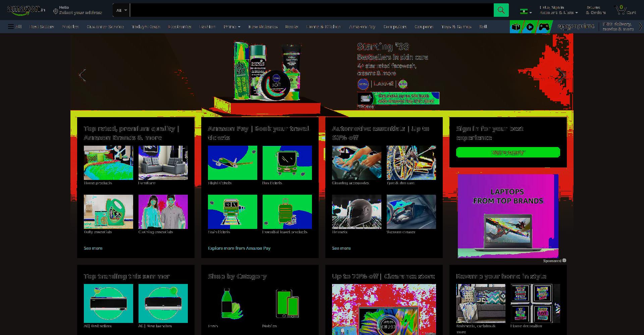Open Bedsheets, curtains & more thumbnail

481,303
